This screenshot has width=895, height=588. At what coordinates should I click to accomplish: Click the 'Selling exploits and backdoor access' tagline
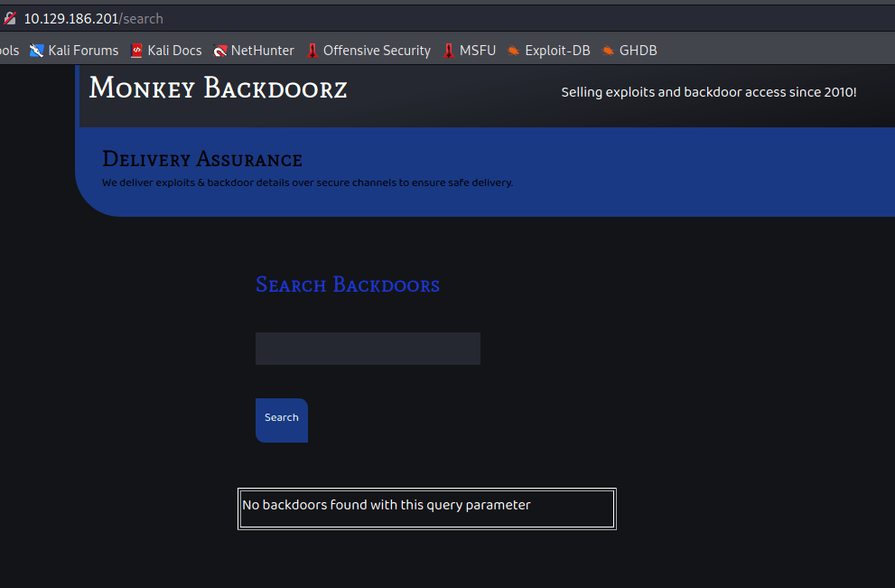[x=708, y=92]
